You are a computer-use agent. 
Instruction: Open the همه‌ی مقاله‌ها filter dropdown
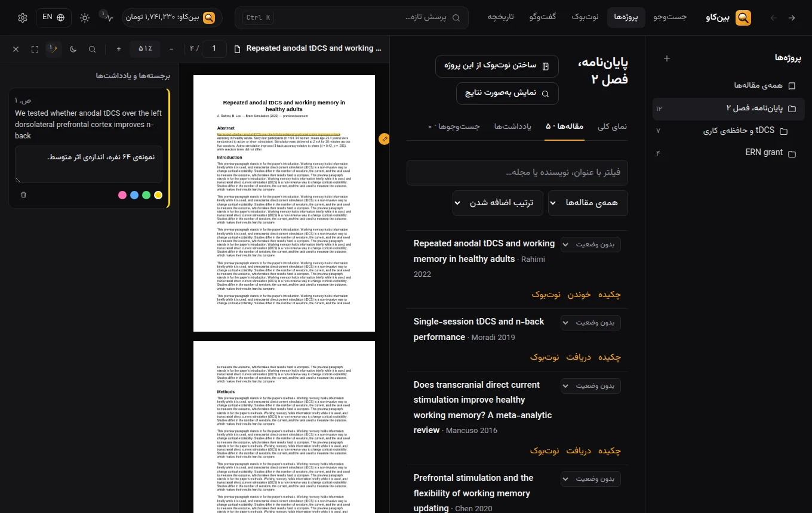point(588,203)
